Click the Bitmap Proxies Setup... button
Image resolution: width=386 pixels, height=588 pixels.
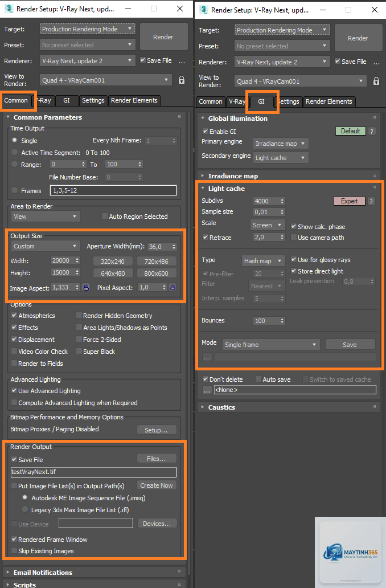pyautogui.click(x=156, y=430)
